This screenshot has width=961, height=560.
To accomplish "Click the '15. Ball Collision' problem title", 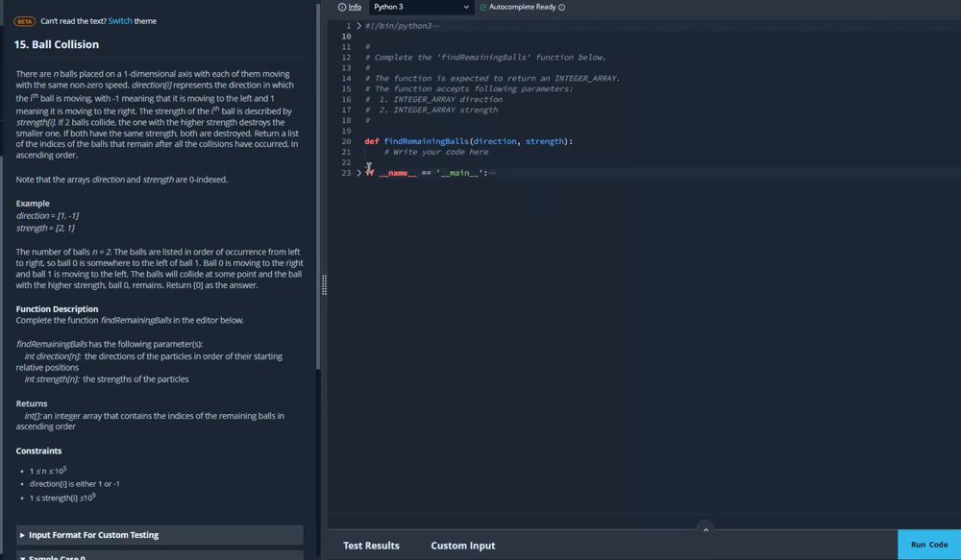I will [x=57, y=44].
